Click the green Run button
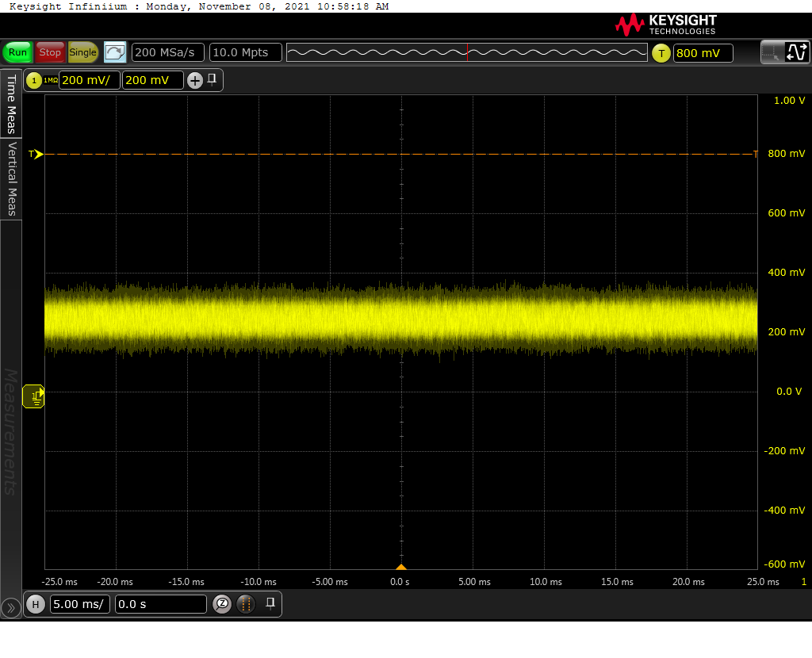 click(17, 52)
